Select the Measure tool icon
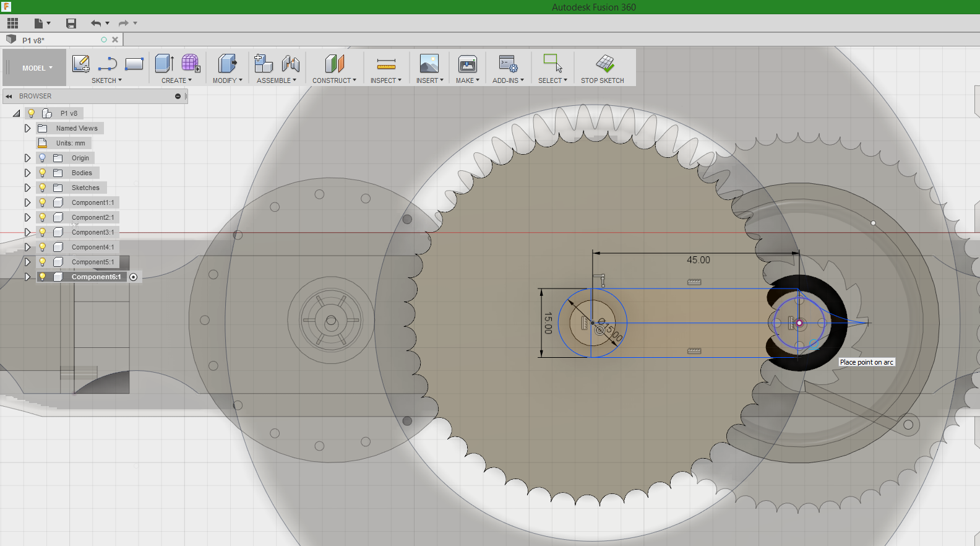Image resolution: width=980 pixels, height=546 pixels. (x=386, y=64)
